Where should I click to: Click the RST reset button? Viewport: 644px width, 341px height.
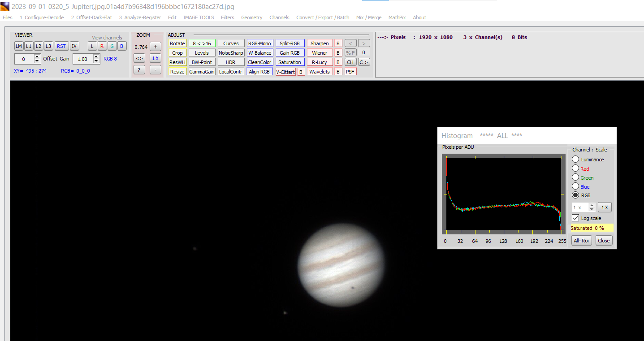click(61, 46)
